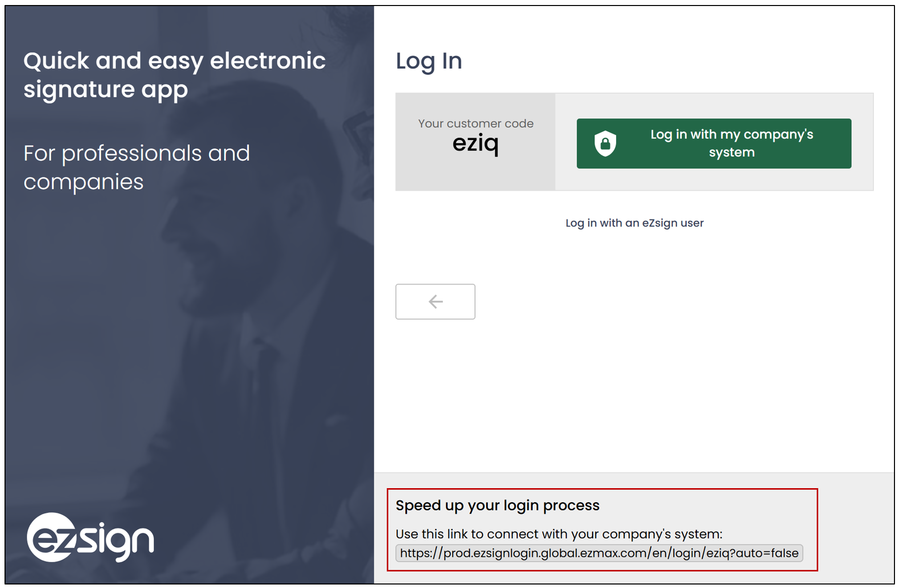Screen dimensions: 900x588
Task: Log in with my company's system
Action: tap(713, 143)
